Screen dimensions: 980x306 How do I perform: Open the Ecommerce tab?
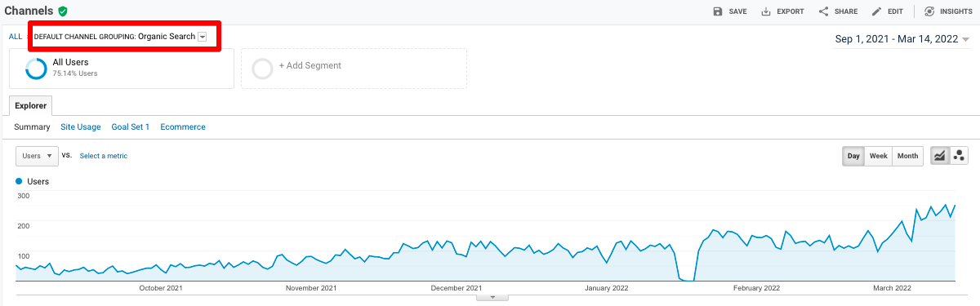point(183,127)
